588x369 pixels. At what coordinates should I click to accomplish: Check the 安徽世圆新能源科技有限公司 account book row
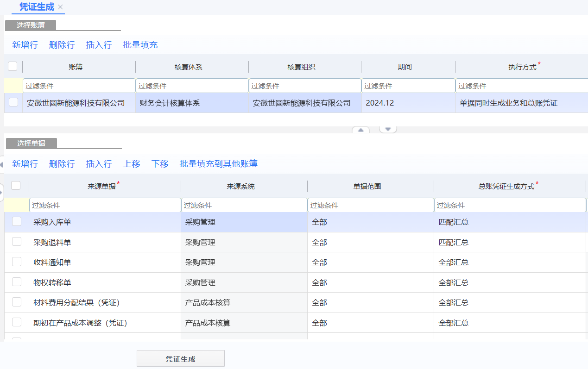(13, 102)
